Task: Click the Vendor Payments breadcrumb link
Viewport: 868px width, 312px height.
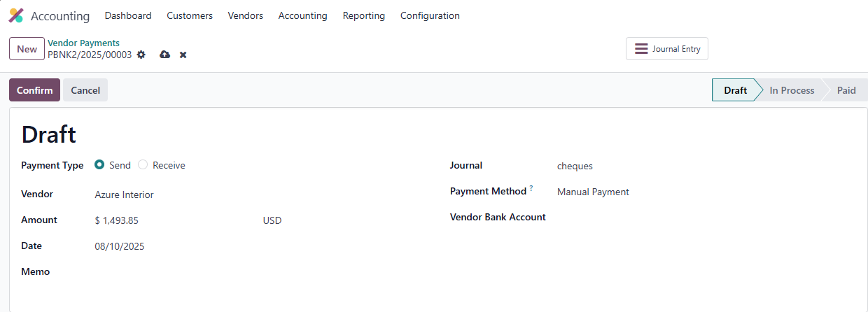Action: coord(83,43)
